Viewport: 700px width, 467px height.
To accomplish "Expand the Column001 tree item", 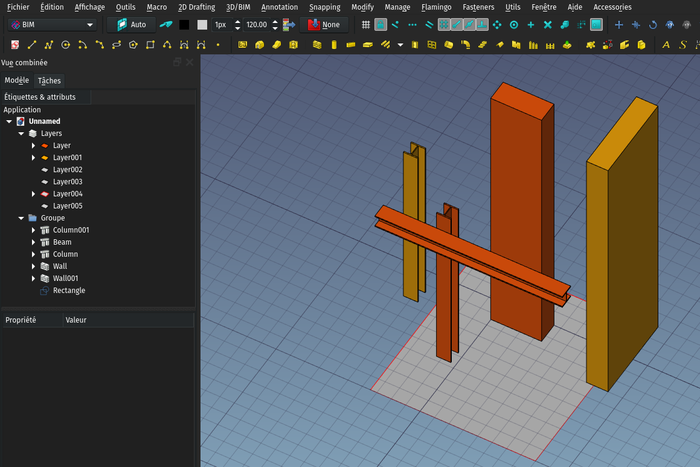I will (34, 230).
